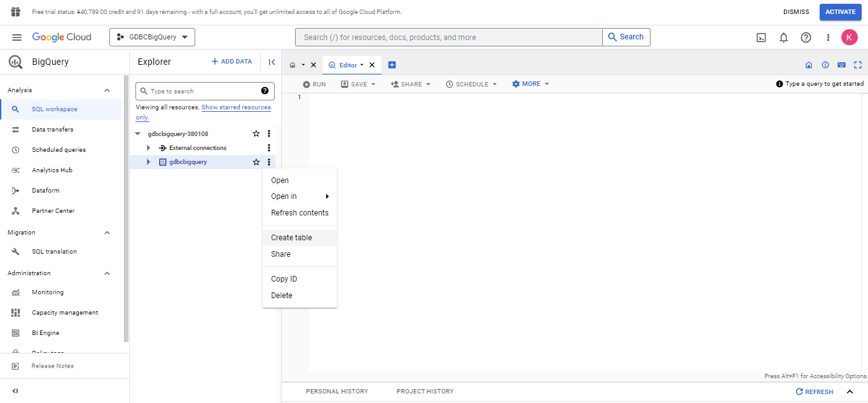Add a new query editor tab
The height and width of the screenshot is (403, 868).
click(392, 65)
